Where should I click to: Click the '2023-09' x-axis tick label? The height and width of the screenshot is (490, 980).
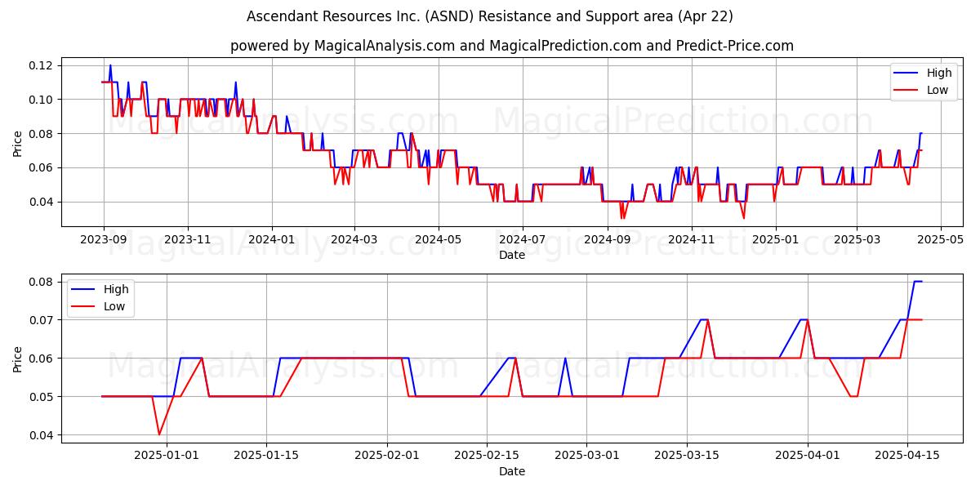pos(103,239)
